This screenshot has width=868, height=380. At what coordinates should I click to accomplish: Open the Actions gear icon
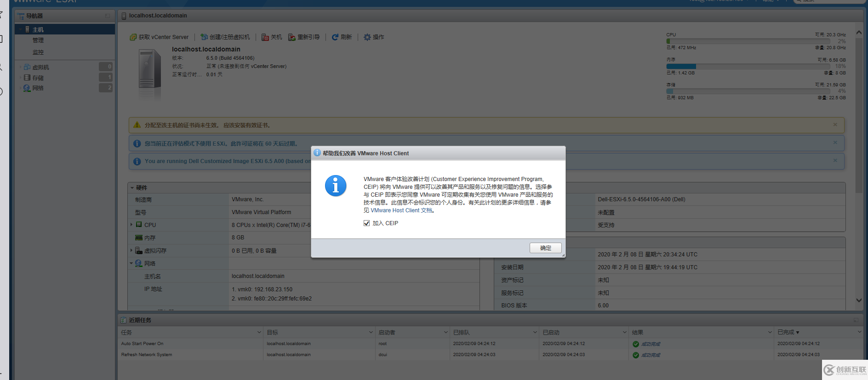[367, 37]
